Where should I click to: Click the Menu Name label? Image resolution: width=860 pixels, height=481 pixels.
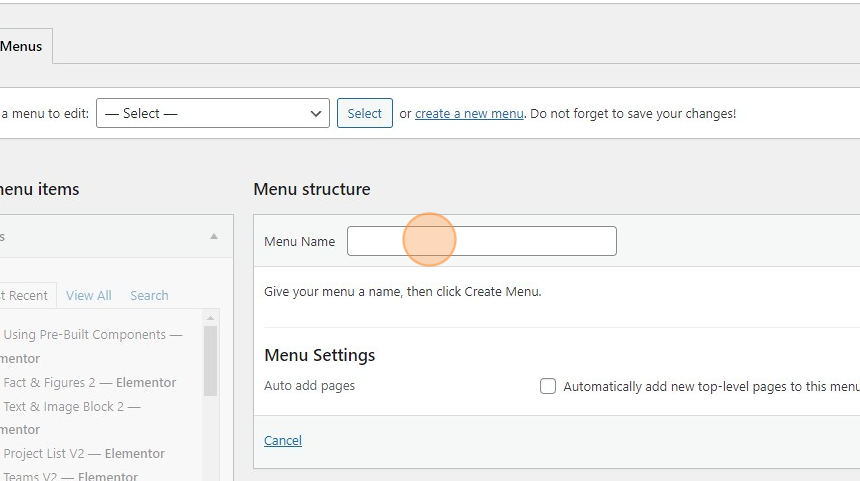coord(299,241)
